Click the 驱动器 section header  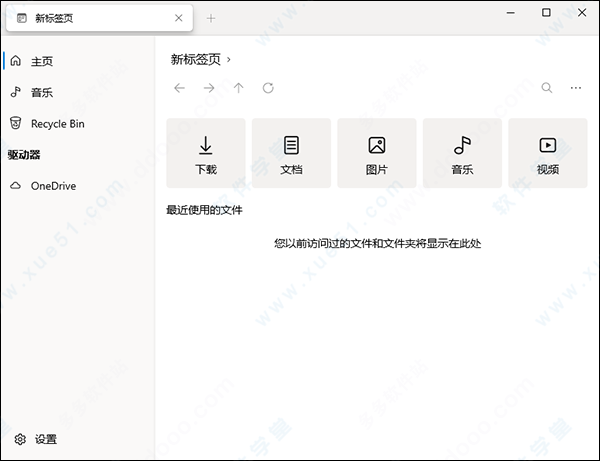point(24,155)
